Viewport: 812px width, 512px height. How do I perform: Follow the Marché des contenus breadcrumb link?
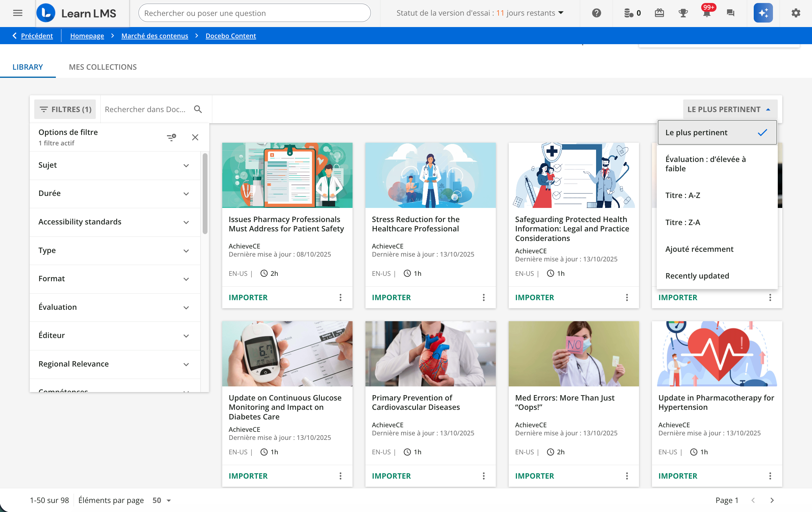(154, 36)
